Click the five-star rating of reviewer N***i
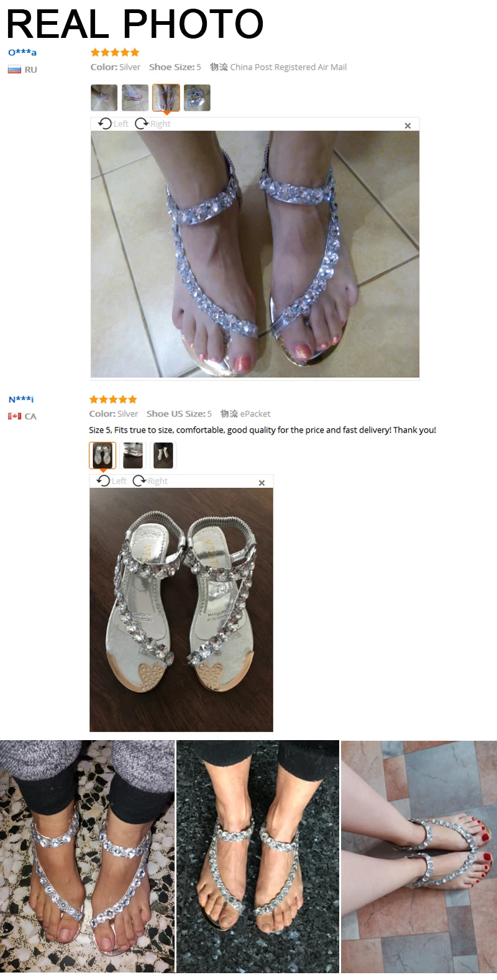 tap(113, 399)
